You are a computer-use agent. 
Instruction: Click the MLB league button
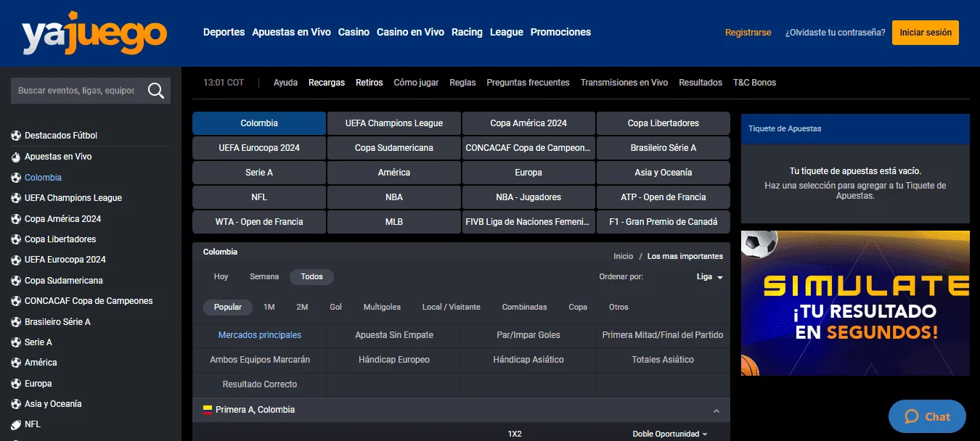[394, 222]
